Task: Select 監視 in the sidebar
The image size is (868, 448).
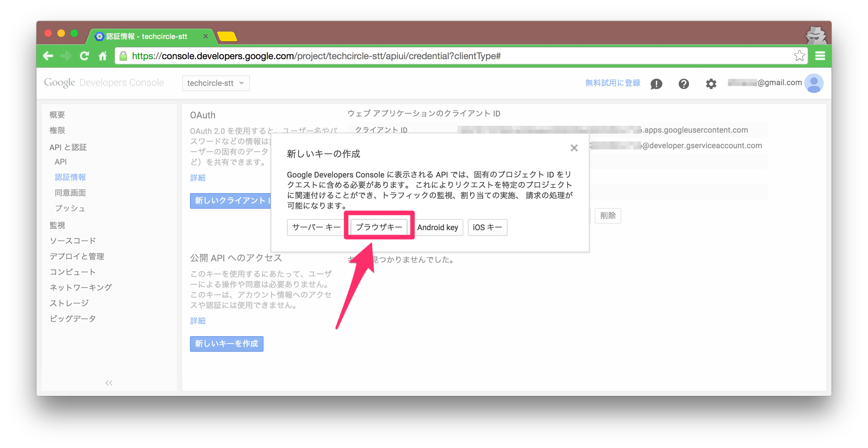Action: click(x=57, y=225)
